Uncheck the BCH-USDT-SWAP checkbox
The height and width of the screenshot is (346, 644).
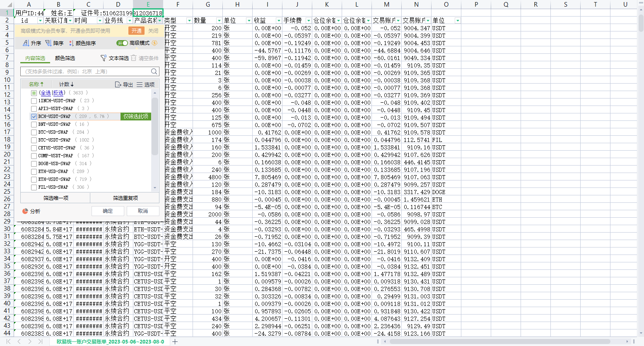tap(34, 117)
